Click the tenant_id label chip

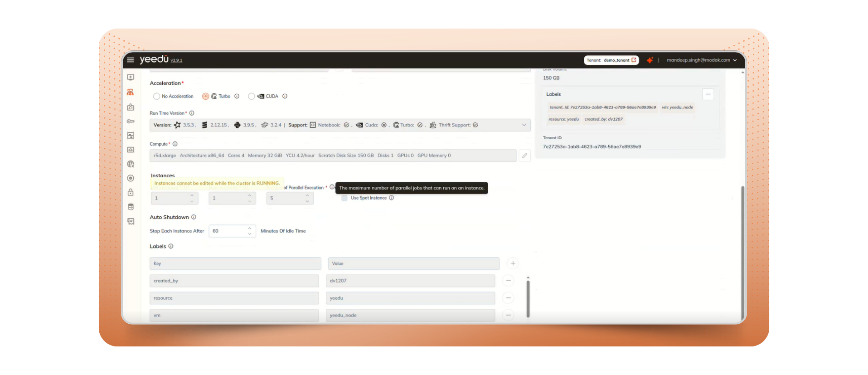coord(602,107)
